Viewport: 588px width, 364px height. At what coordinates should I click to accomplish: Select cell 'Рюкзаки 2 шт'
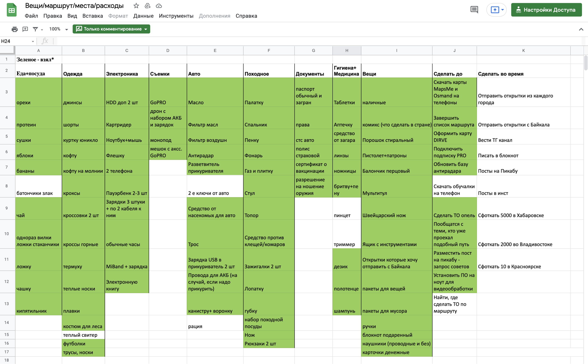[x=269, y=344]
